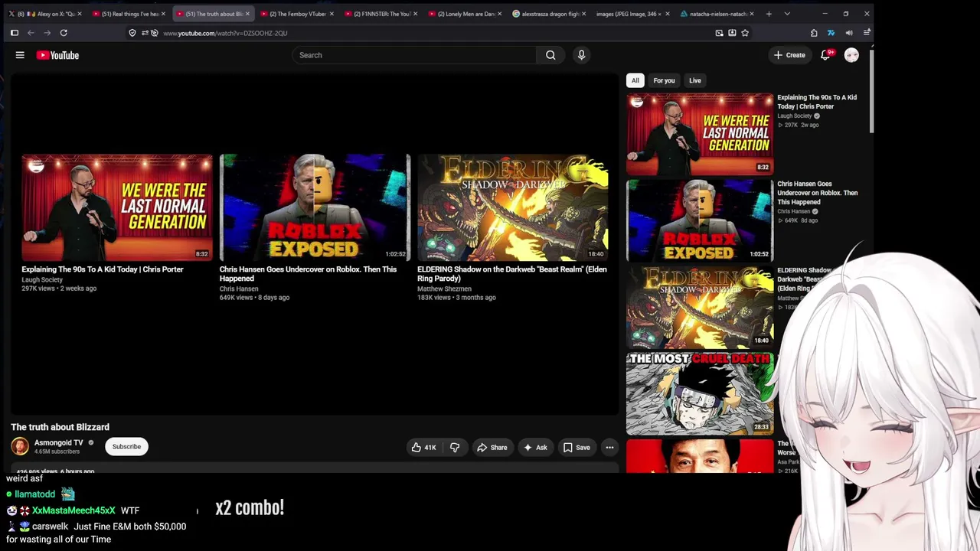
Task: Like the video with 41K likes
Action: (x=423, y=447)
